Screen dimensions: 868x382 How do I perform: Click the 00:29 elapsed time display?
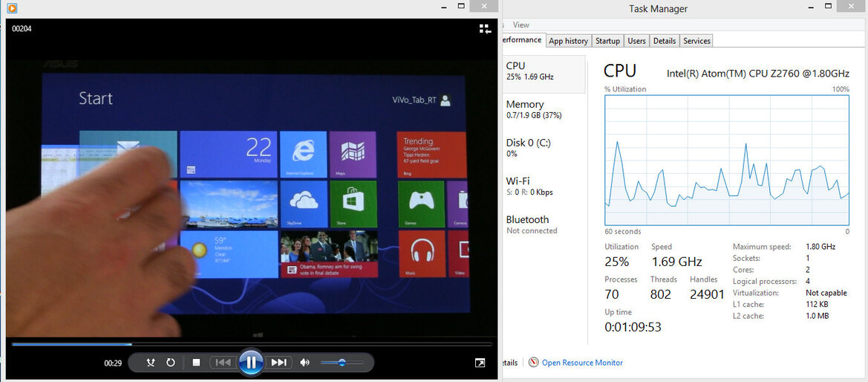point(113,363)
